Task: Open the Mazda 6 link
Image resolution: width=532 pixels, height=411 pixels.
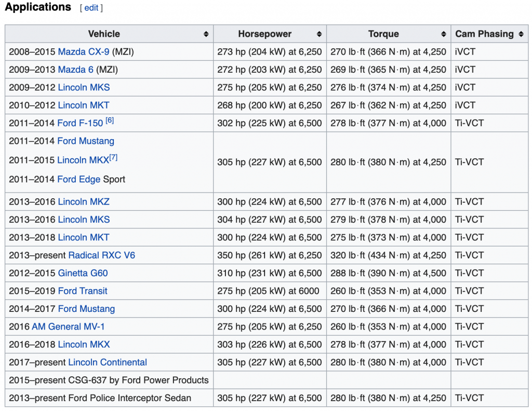Action: pyautogui.click(x=76, y=70)
